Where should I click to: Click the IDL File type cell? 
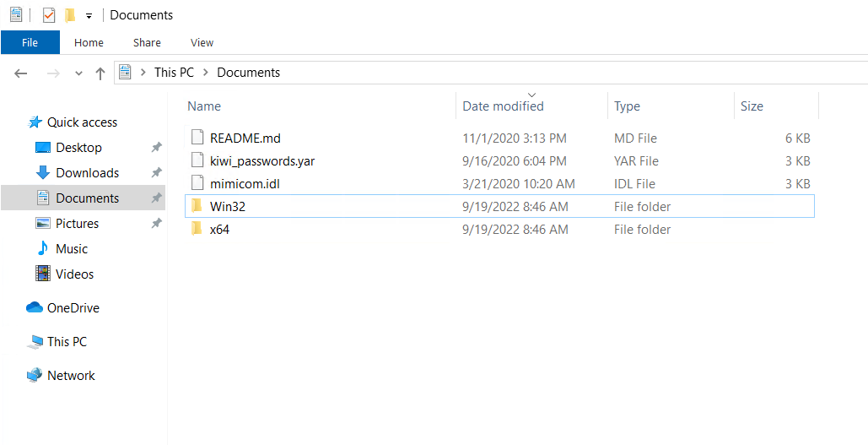[634, 184]
